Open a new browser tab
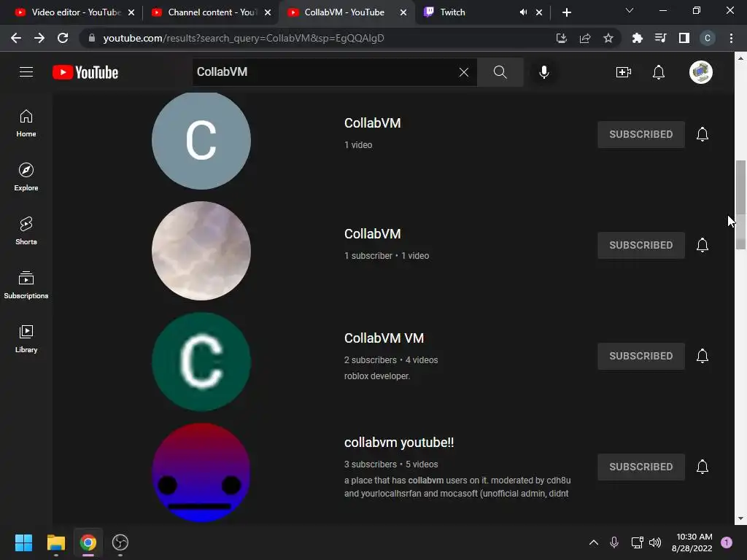This screenshot has height=560, width=747. [566, 12]
